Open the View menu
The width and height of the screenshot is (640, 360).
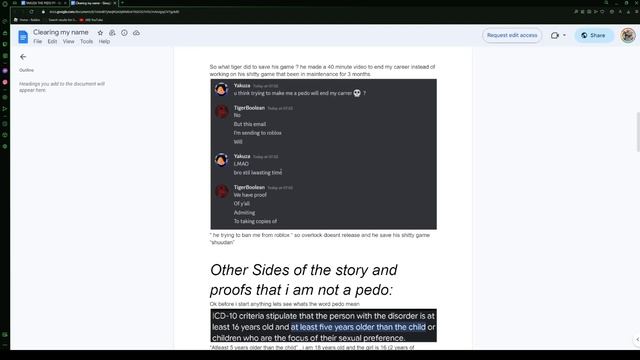69,42
